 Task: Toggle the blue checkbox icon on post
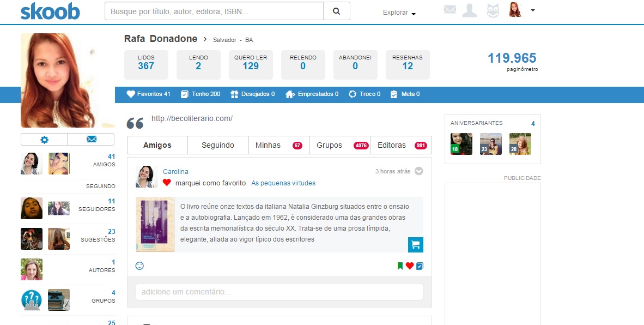tap(420, 266)
